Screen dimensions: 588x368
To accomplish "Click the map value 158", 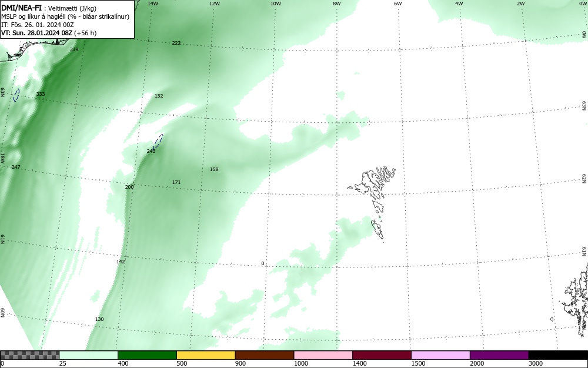I will pos(214,169).
